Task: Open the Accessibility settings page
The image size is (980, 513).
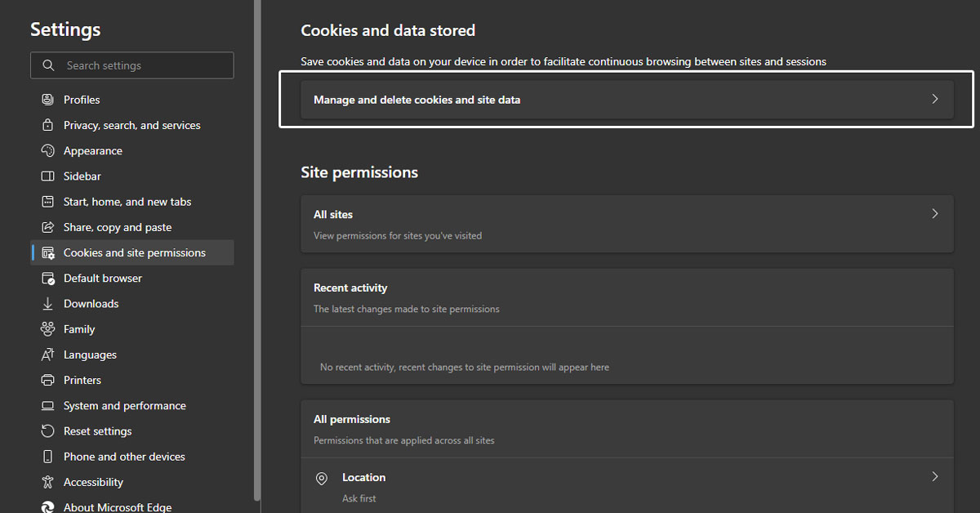Action: point(132,482)
